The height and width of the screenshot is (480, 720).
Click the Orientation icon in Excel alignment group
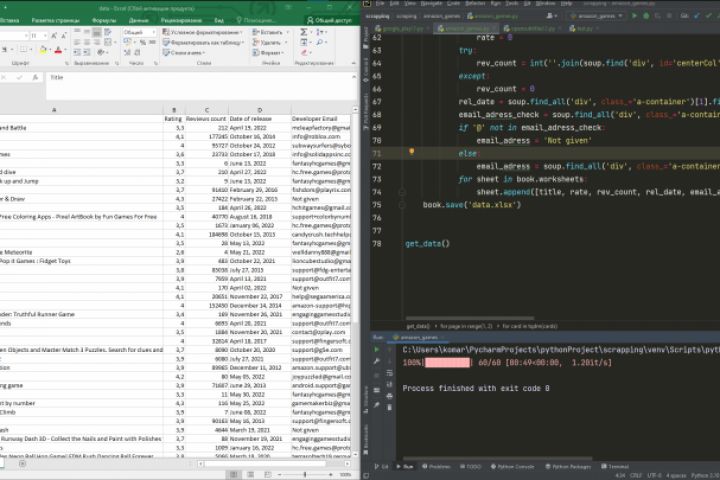pos(101,52)
